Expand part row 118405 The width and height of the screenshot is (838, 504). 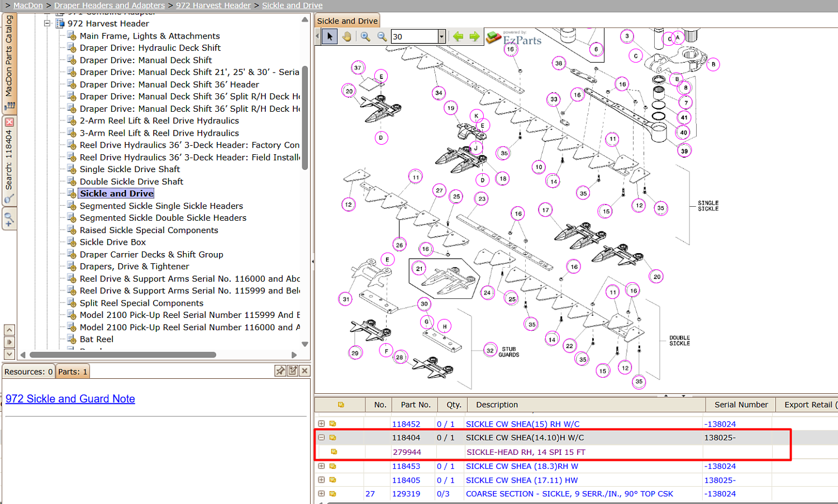pos(321,480)
